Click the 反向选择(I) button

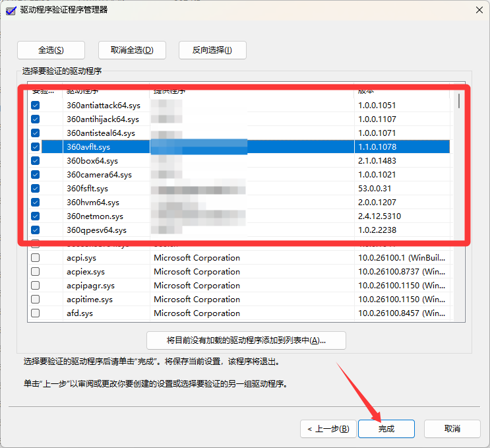(x=212, y=50)
